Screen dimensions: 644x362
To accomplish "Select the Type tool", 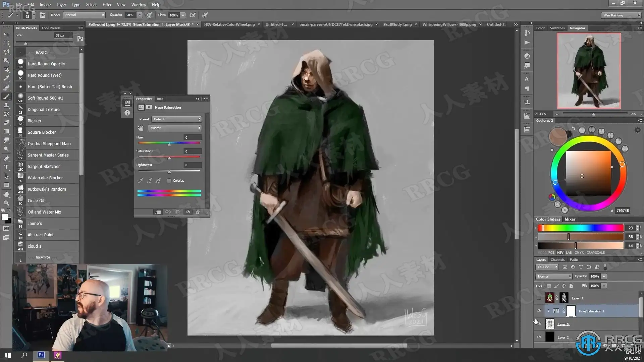I will [6, 167].
